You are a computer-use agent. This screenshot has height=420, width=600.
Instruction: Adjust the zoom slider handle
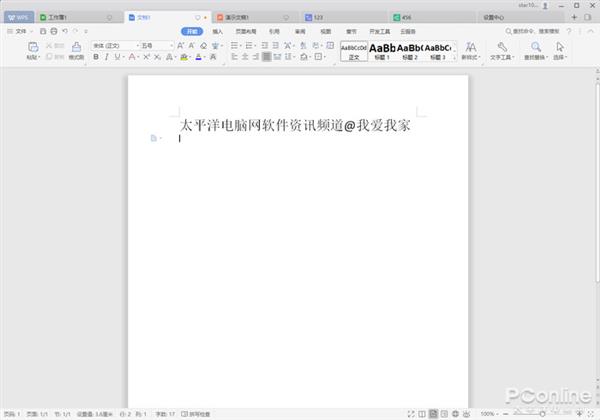[542, 414]
